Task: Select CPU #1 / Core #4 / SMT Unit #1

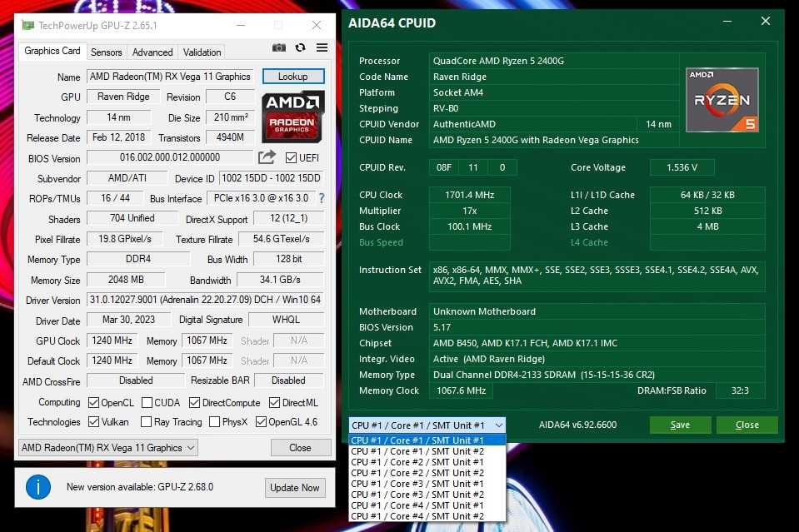Action: click(427, 505)
